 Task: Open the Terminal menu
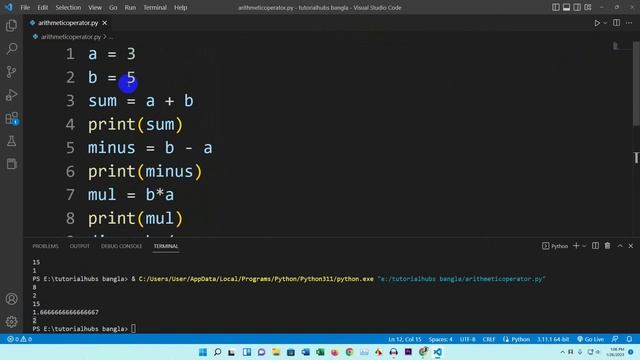pyautogui.click(x=155, y=7)
